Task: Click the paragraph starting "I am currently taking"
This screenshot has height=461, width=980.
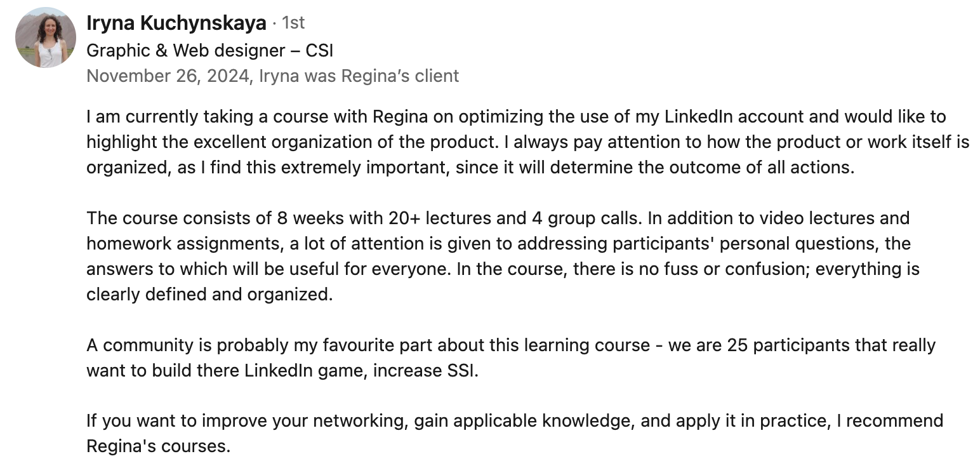Action: (527, 142)
